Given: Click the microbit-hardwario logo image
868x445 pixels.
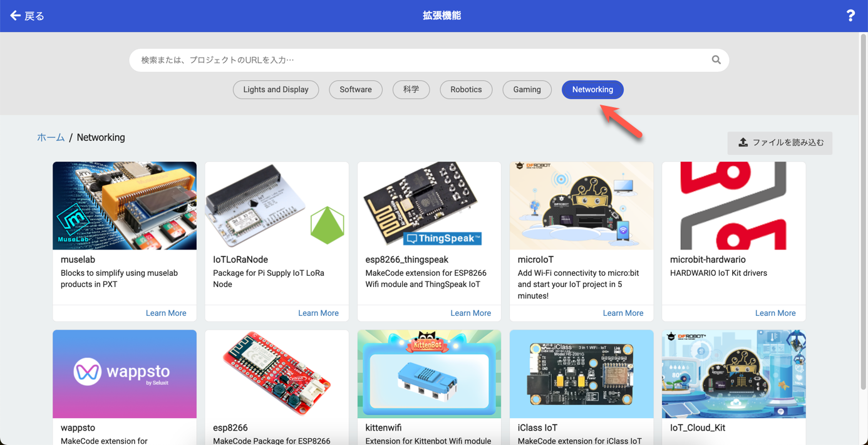Looking at the screenshot, I should pyautogui.click(x=733, y=206).
